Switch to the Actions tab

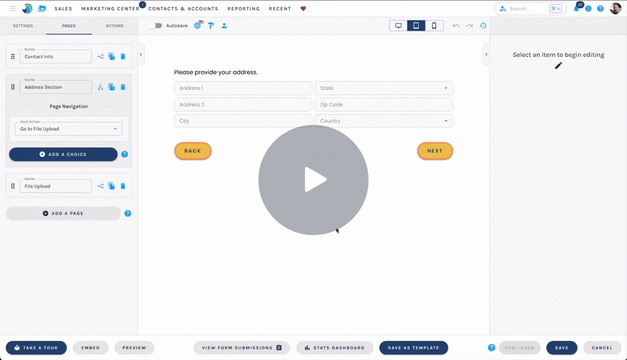tap(114, 26)
